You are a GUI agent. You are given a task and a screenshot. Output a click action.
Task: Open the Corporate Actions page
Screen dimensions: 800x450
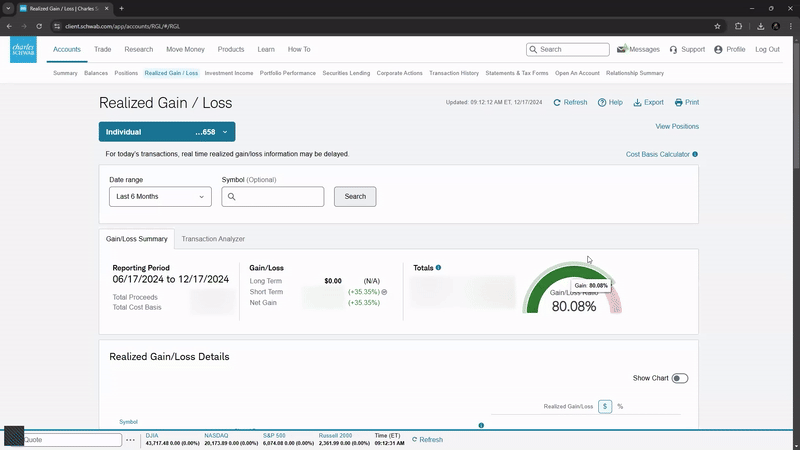(399, 73)
